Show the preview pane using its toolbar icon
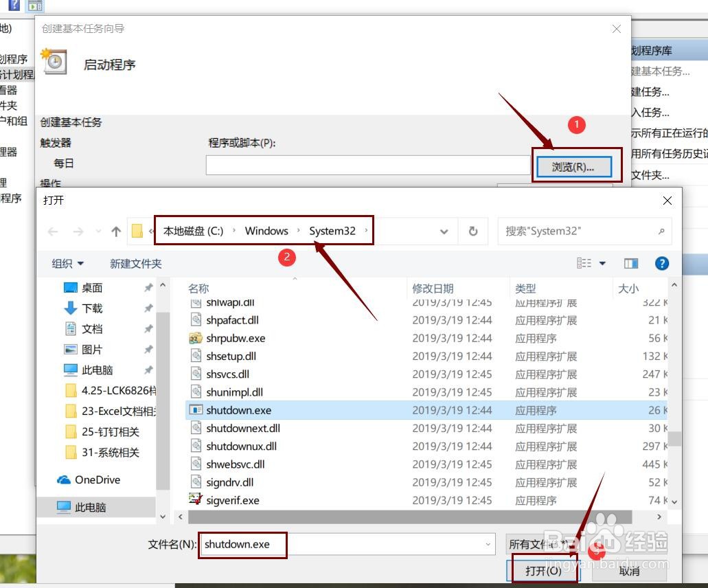The height and width of the screenshot is (588, 708). (631, 263)
